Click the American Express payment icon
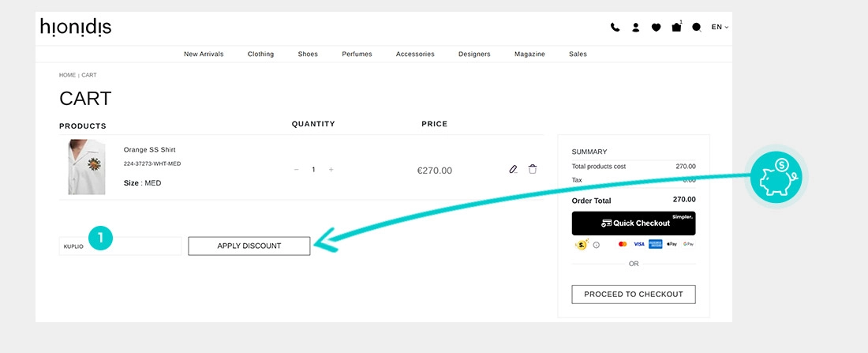The image size is (868, 353). coord(656,244)
